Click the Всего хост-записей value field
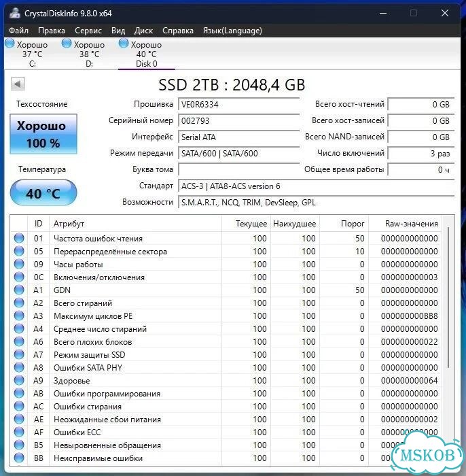Image resolution: width=466 pixels, height=476 pixels. (420, 121)
